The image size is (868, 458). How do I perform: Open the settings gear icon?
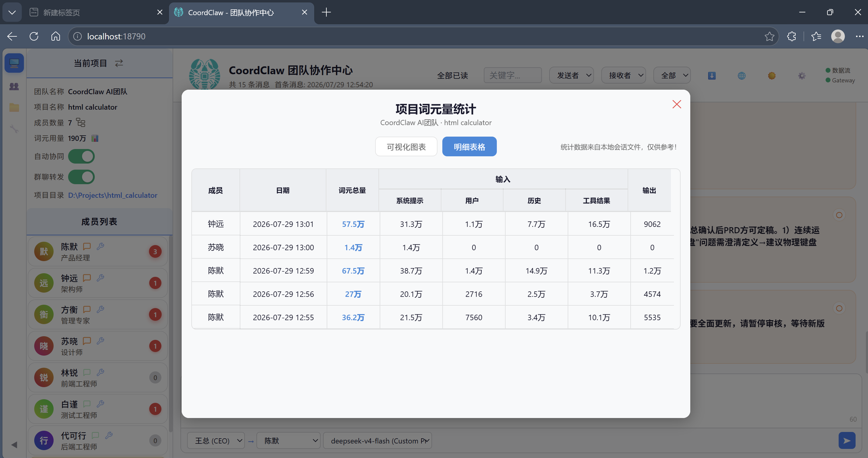point(802,75)
